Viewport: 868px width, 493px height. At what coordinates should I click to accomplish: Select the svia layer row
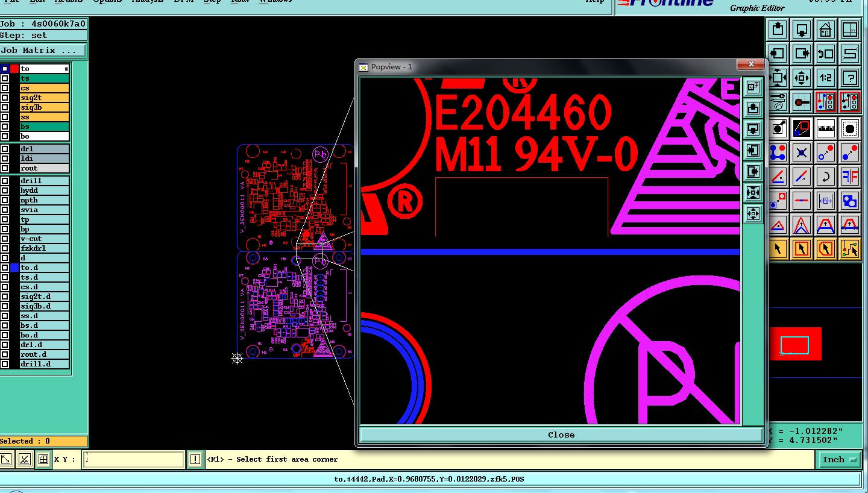pyautogui.click(x=44, y=210)
